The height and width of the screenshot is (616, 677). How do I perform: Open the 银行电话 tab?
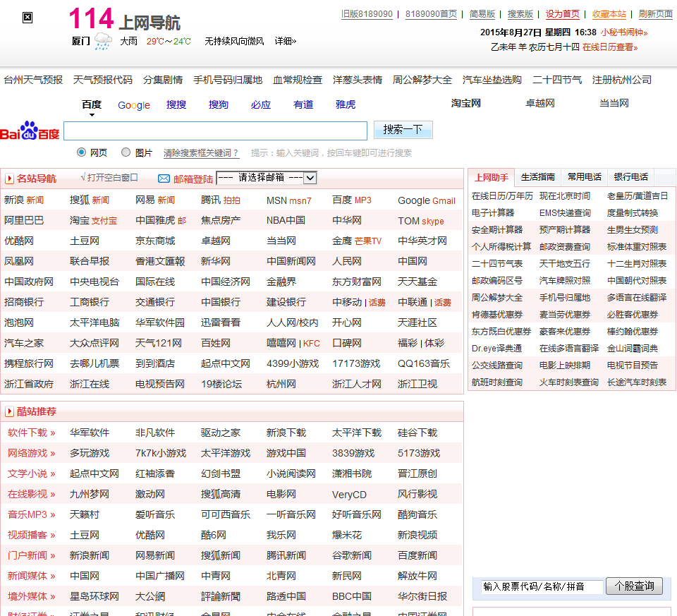(x=630, y=177)
